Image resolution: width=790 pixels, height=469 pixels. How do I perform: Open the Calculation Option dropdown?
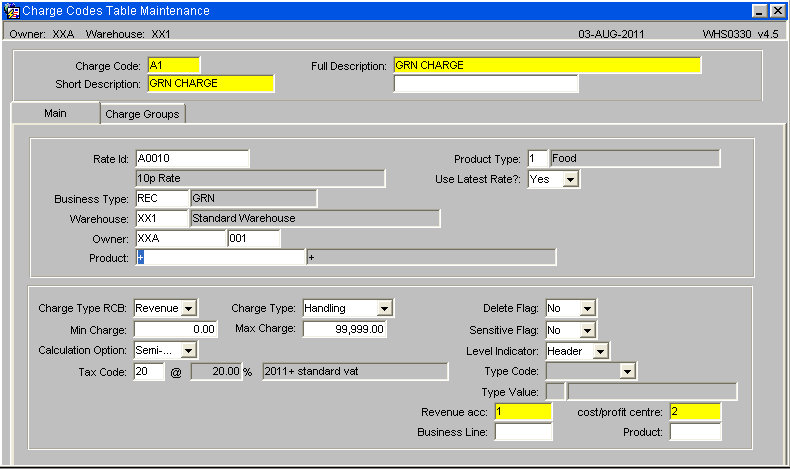pos(188,350)
